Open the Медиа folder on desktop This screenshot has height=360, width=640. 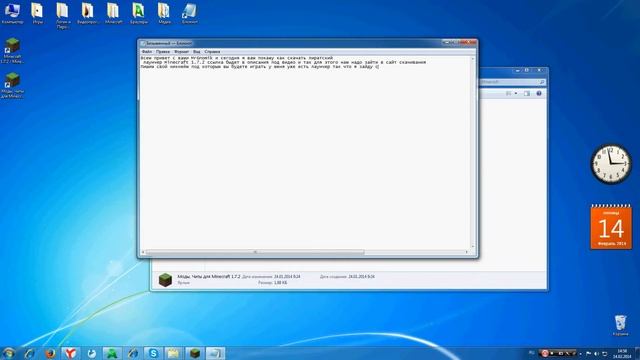click(164, 13)
